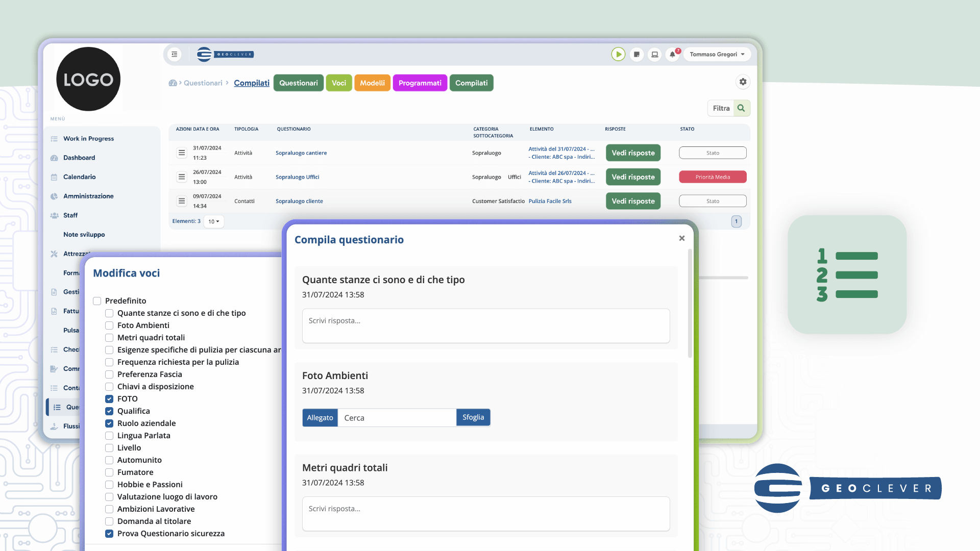Switch to the green Questionari tab
This screenshot has height=551, width=980.
298,83
